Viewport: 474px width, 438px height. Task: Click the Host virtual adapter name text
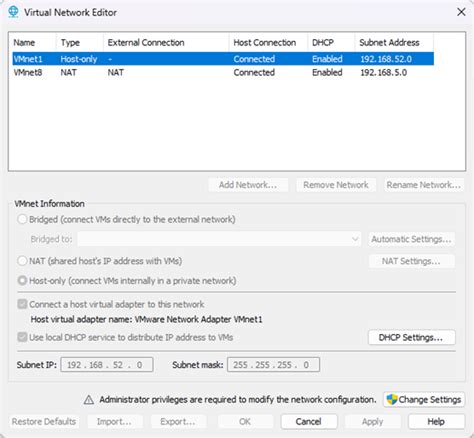pyautogui.click(x=146, y=319)
